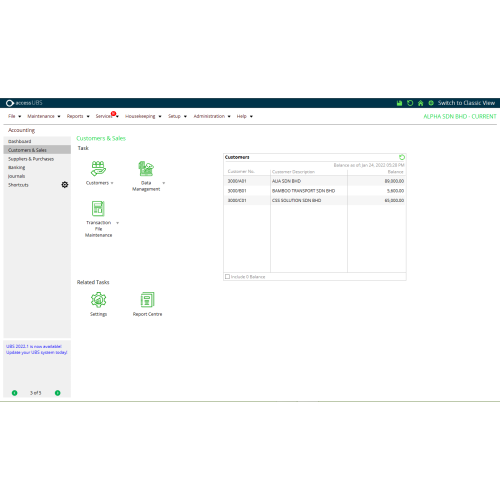Click the red notification badge on Services
This screenshot has height=500, width=500.
pos(113,114)
